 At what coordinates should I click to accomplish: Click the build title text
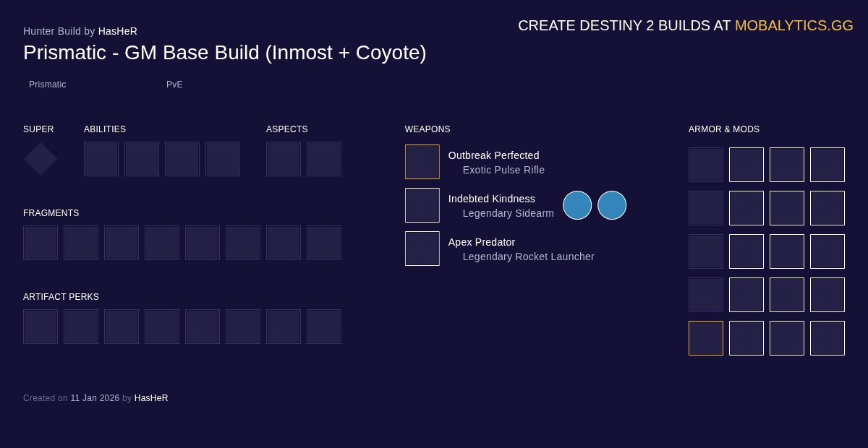point(224,53)
